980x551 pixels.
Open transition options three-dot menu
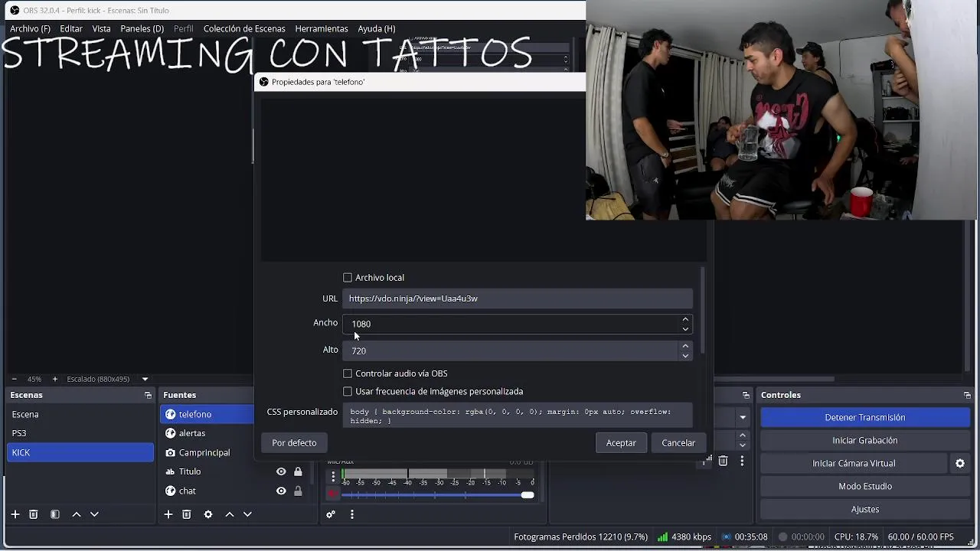pos(742,461)
